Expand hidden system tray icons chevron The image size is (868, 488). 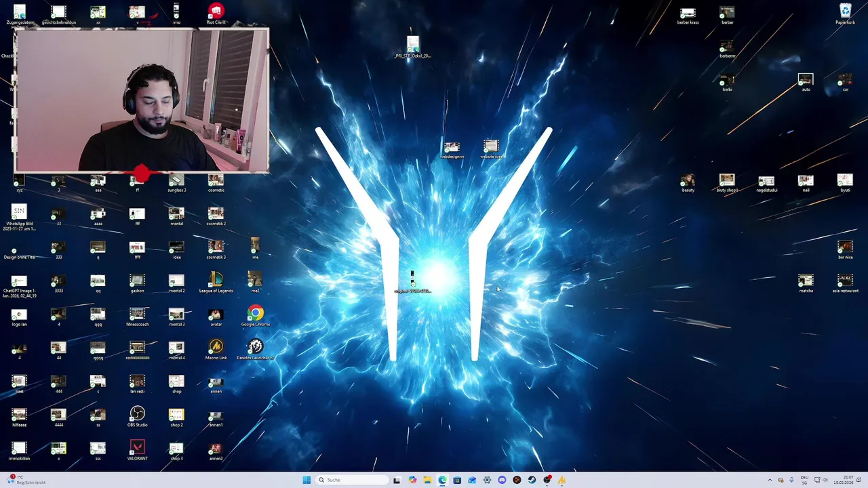pos(770,480)
